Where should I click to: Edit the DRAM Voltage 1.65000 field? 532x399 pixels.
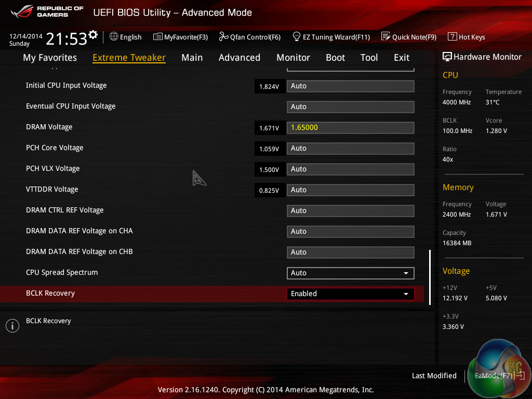pyautogui.click(x=351, y=128)
